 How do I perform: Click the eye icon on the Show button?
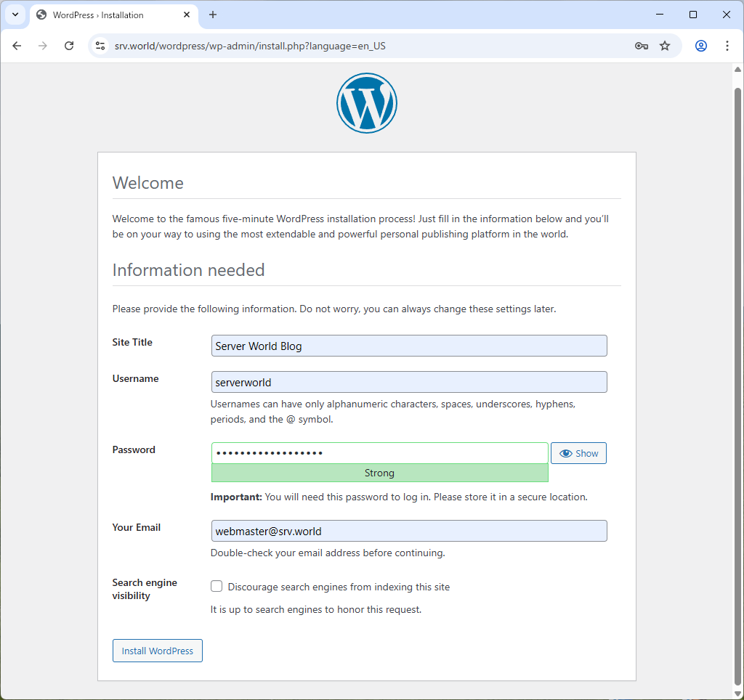[x=565, y=452]
